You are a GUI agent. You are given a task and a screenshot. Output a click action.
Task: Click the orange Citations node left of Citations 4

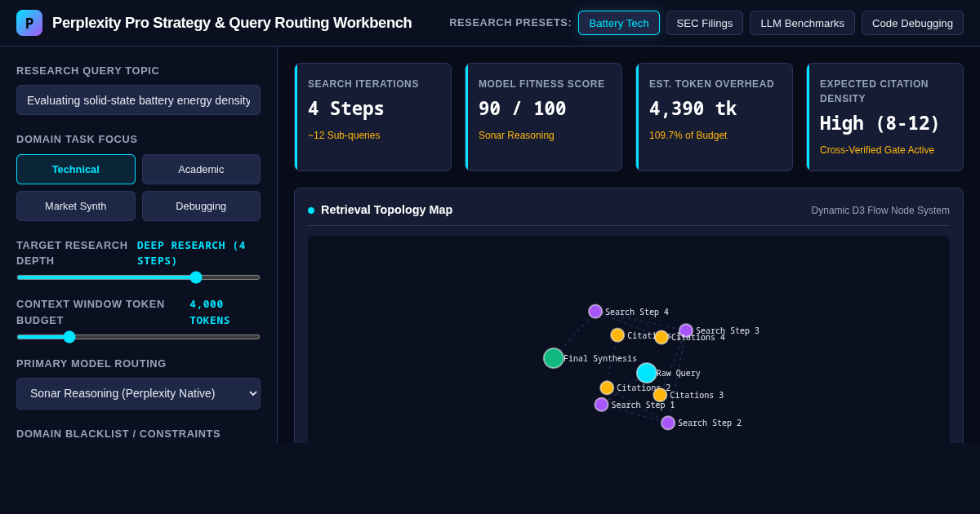617,335
